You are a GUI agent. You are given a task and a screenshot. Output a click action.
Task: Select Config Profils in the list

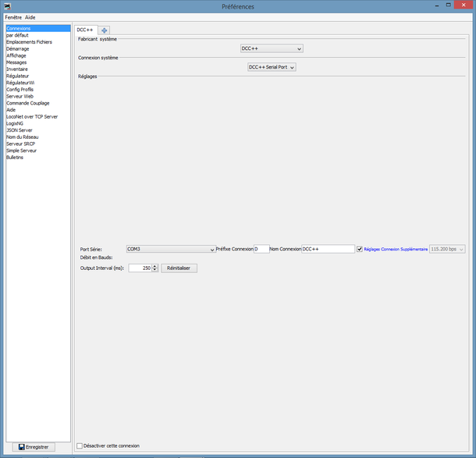tap(38, 90)
